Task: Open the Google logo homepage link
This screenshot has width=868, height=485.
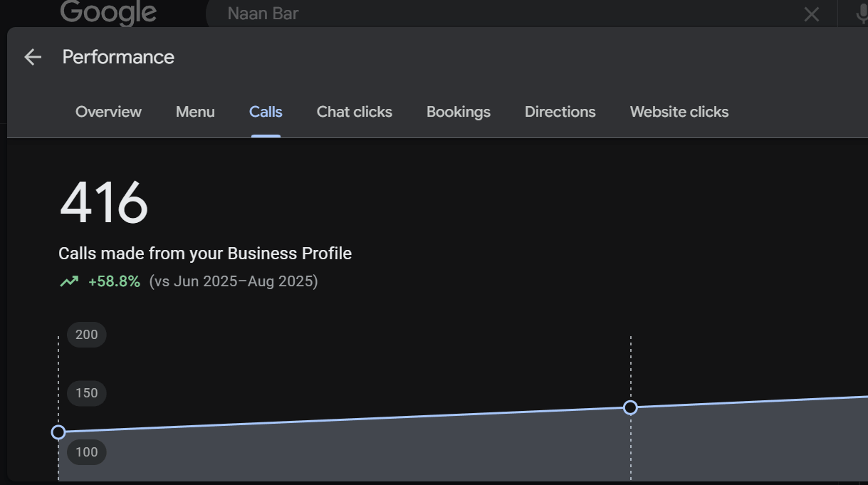Action: pos(108,13)
